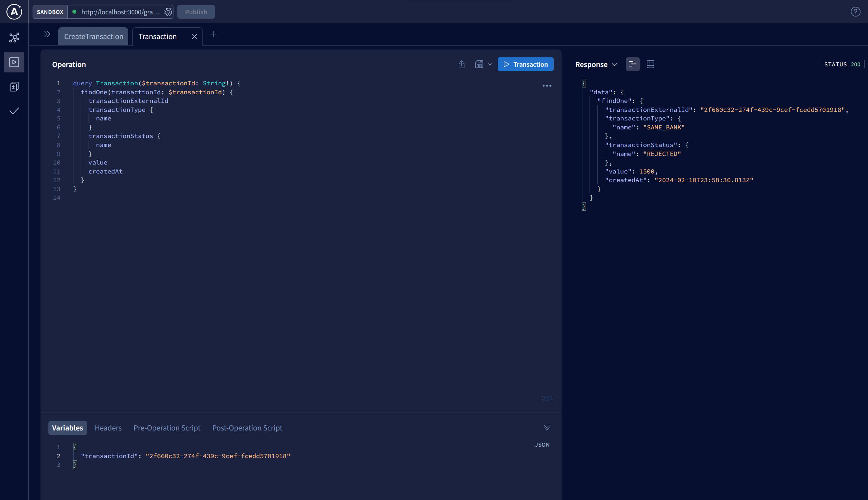Click the share operation icon
The height and width of the screenshot is (500, 868).
tap(462, 64)
